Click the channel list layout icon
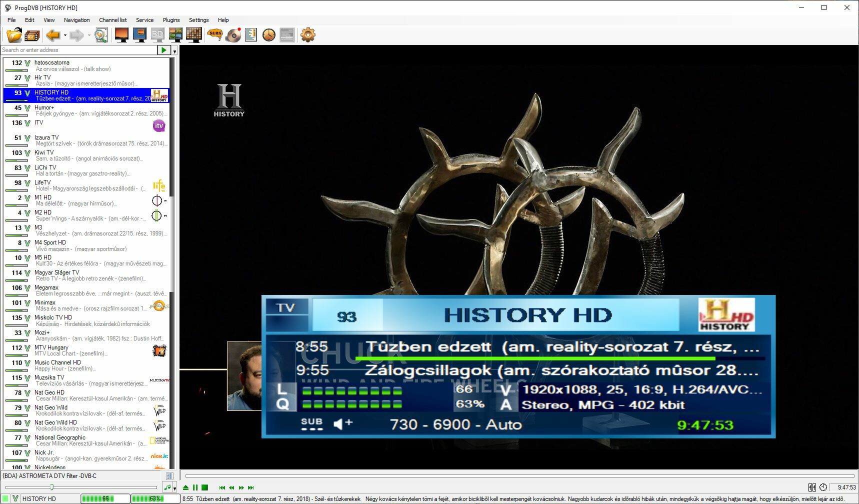This screenshot has width=859, height=504. 169,476
